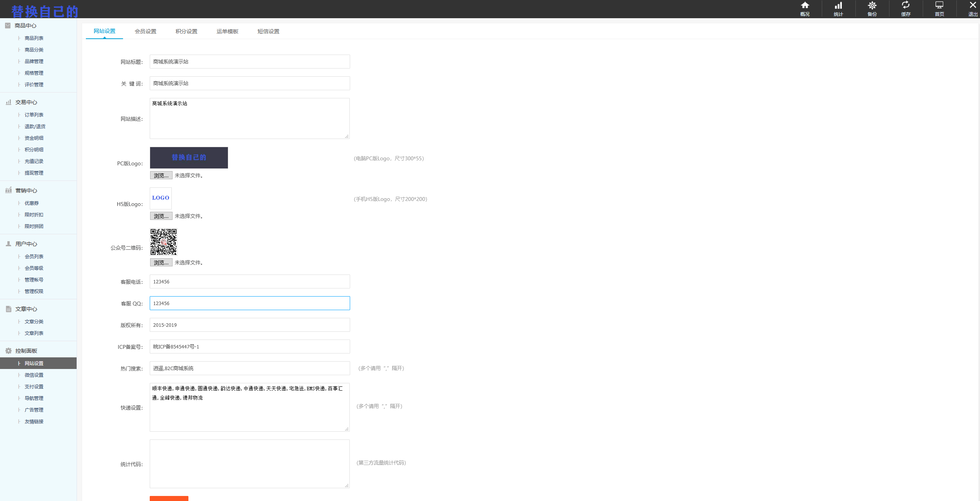Click the QR code thumbnail image

[163, 242]
